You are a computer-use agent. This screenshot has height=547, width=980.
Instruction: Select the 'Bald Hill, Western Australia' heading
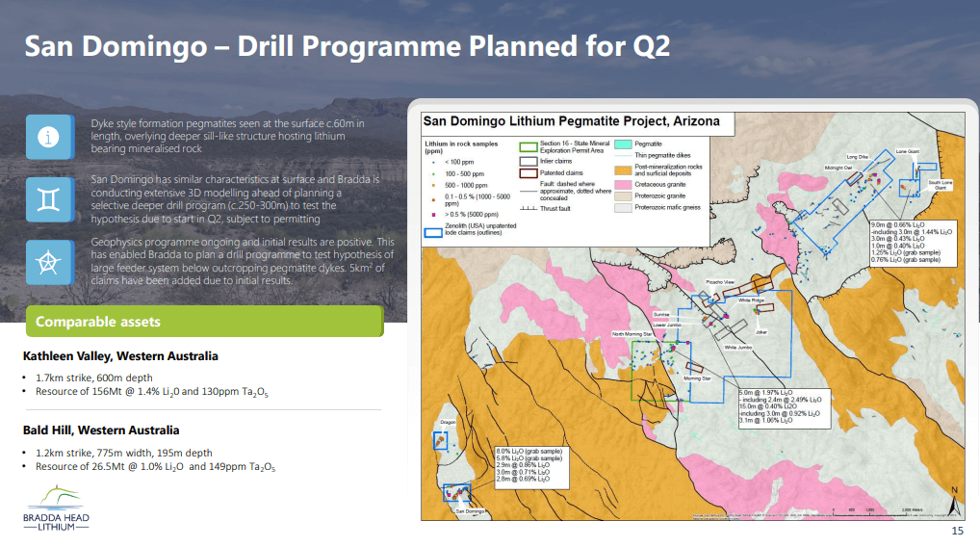(x=101, y=430)
